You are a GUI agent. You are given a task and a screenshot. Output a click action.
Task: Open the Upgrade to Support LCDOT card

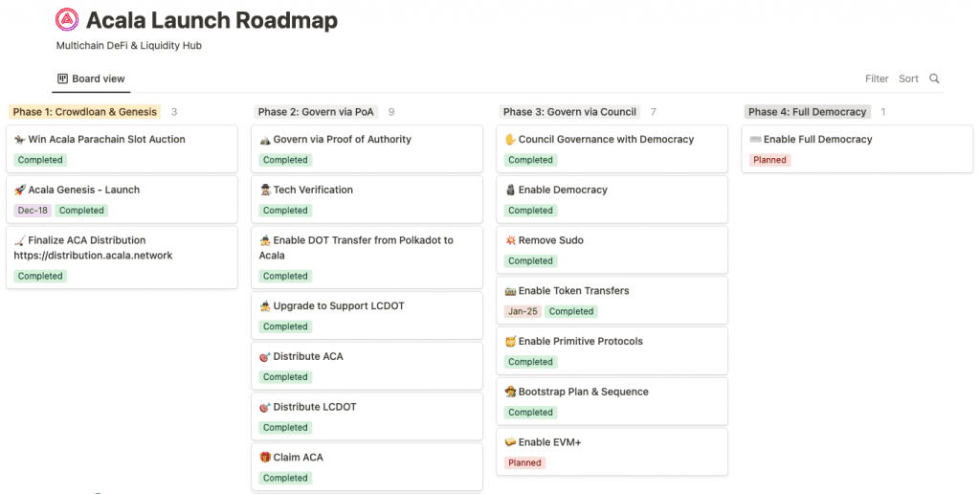coord(367,315)
